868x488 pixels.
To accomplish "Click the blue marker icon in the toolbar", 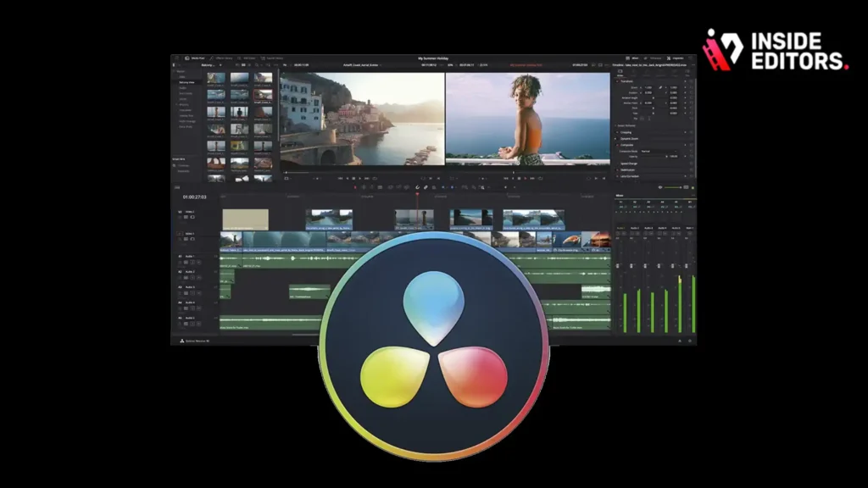I will point(452,187).
